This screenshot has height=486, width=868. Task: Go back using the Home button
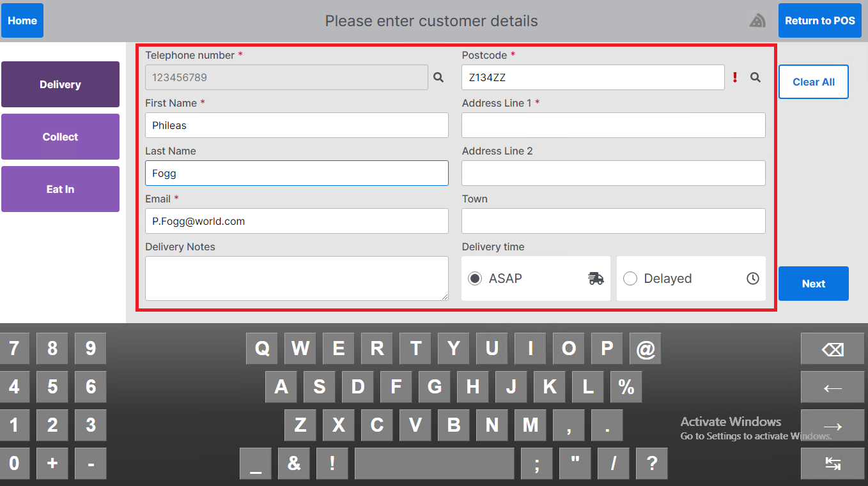(22, 20)
